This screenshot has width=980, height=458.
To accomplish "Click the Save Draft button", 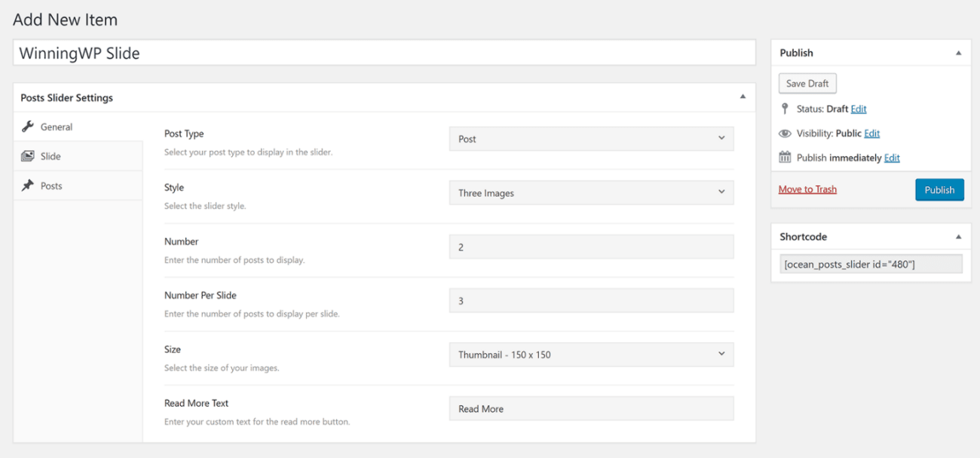I will (x=807, y=84).
